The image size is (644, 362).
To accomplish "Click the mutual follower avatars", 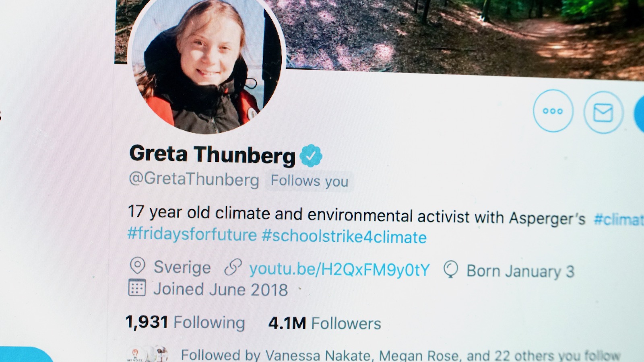I will pos(147,354).
